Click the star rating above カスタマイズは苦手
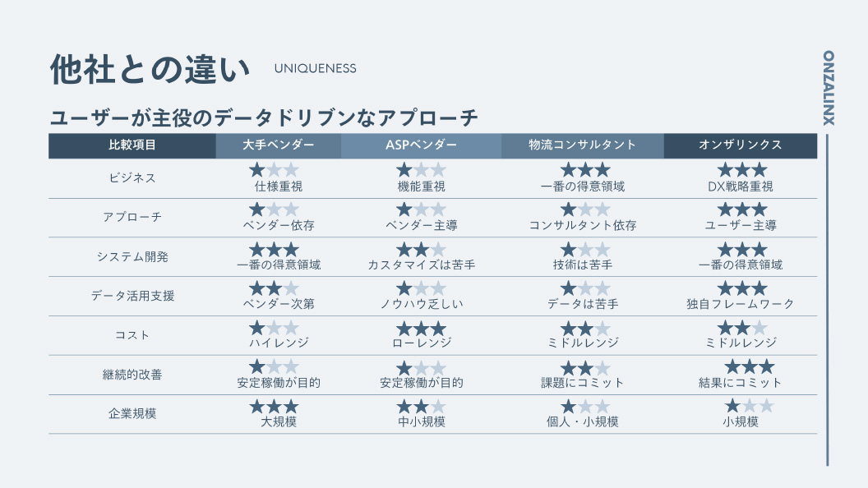This screenshot has height=488, width=868. 421,249
